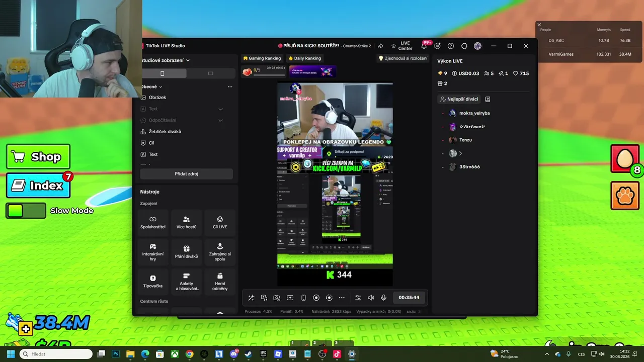This screenshot has width=644, height=362.
Task: Switch to Gaming Ranking tab
Action: (262, 58)
